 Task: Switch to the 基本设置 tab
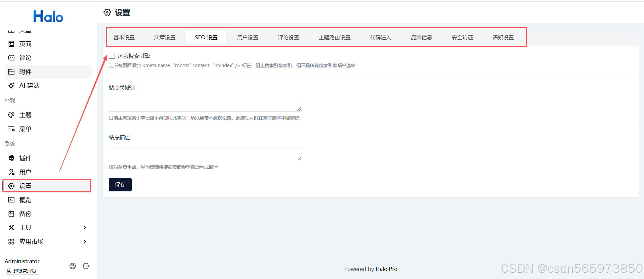124,37
